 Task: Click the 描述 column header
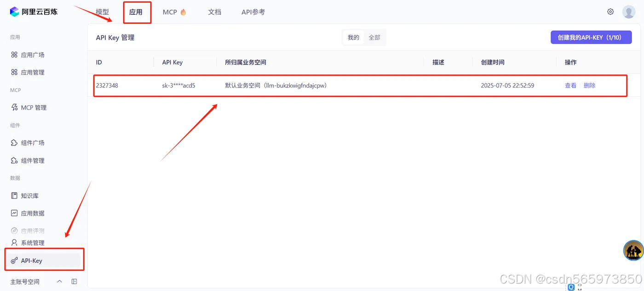pos(438,62)
